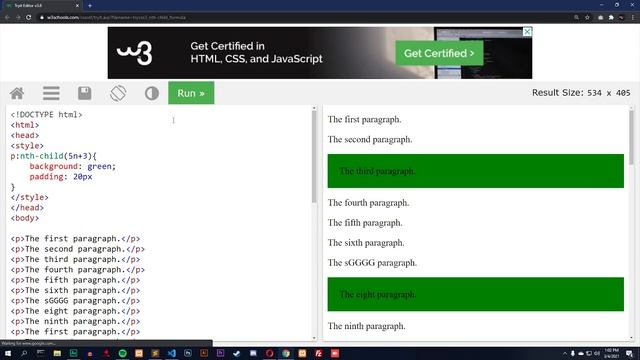
Task: Click the code editor vertical scrollbar
Action: click(x=314, y=157)
